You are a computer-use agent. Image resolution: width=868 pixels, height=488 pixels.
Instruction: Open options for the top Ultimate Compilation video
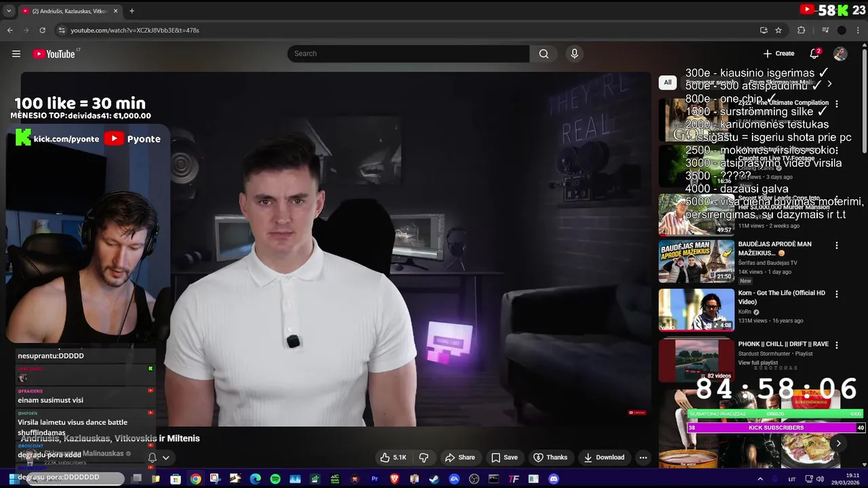[x=836, y=104]
